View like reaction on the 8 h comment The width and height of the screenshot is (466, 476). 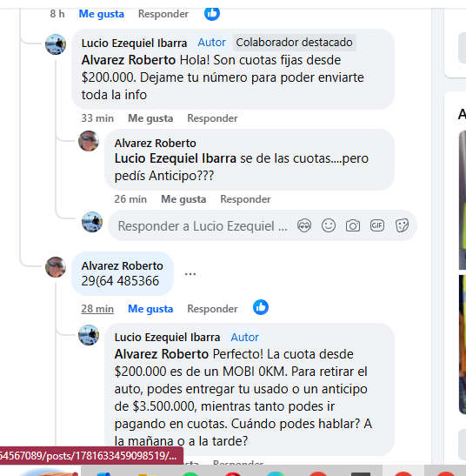click(x=212, y=13)
